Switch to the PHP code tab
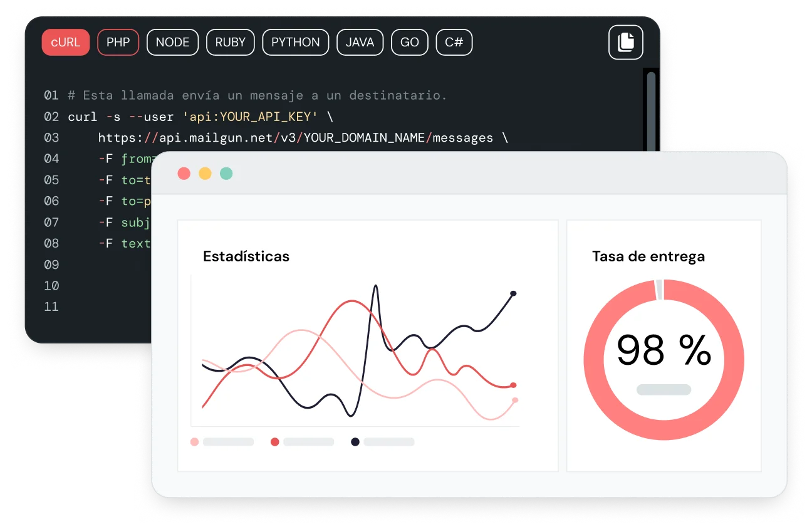 tap(118, 42)
